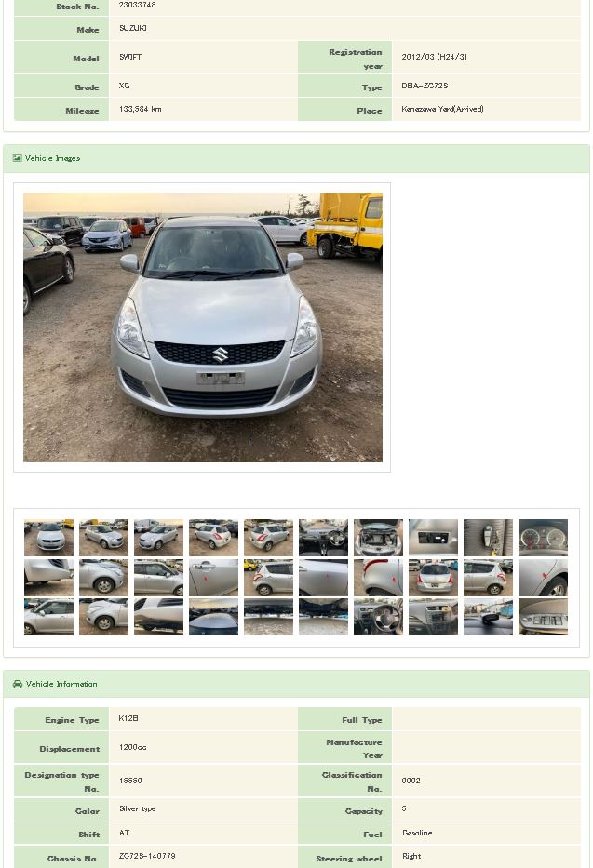
Task: Select the open hood engine bay thumbnail
Action: click(378, 538)
